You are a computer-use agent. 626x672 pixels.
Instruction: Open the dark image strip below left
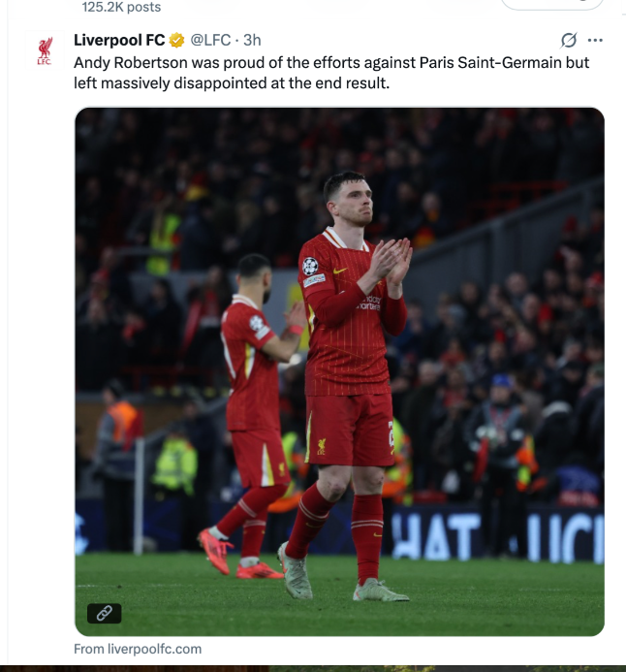click(x=133, y=668)
